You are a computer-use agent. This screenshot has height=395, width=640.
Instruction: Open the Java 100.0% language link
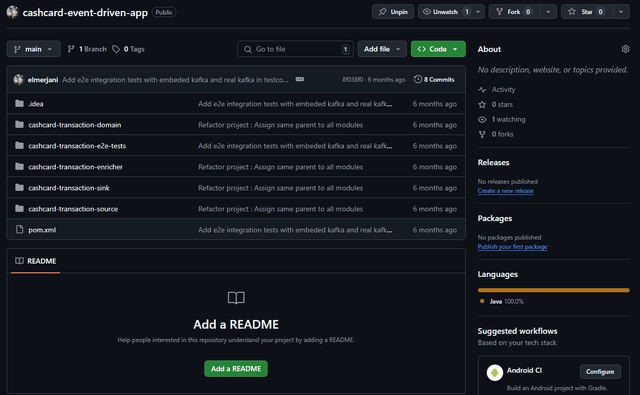(x=507, y=302)
